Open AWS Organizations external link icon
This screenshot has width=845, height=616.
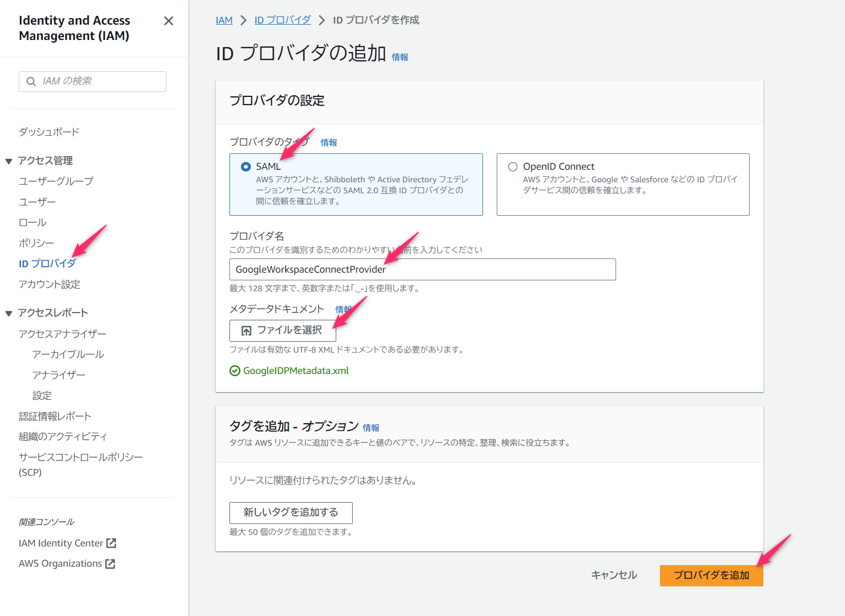110,564
